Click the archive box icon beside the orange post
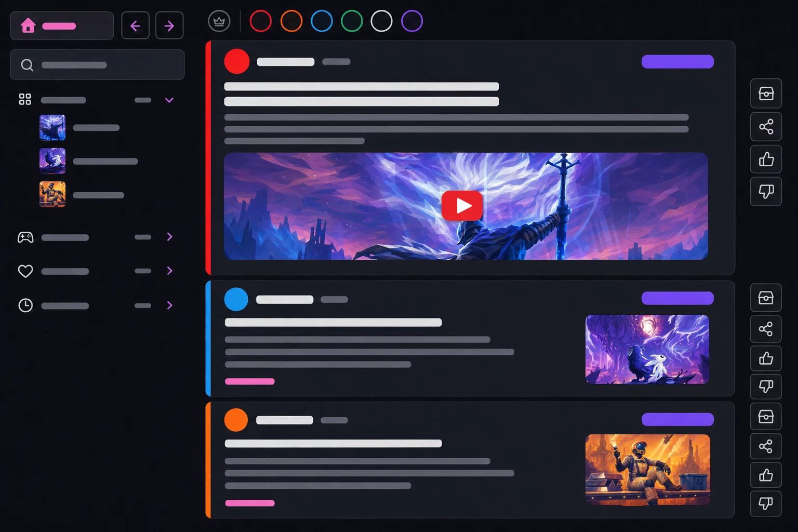The image size is (798, 532). pyautogui.click(x=766, y=417)
